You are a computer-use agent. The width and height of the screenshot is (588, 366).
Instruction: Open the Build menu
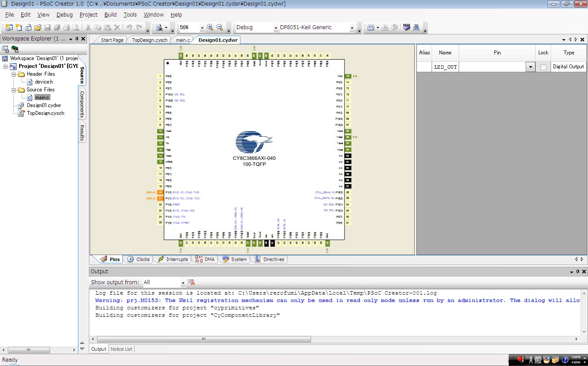pos(111,14)
